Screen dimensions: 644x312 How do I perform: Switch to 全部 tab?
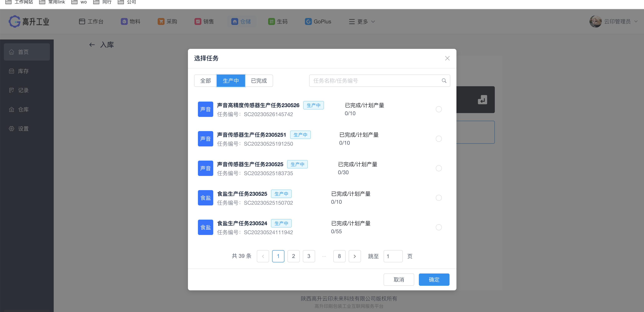pyautogui.click(x=206, y=81)
